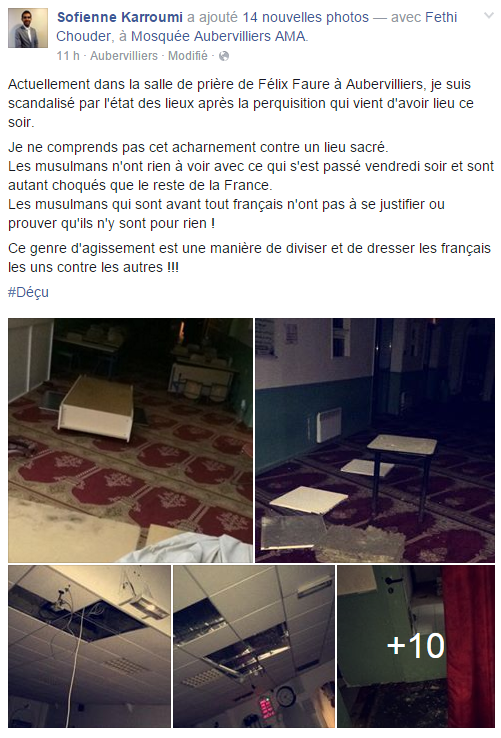Click the public globe privacy icon
Viewport: 501px width, 738px height.
[224, 56]
